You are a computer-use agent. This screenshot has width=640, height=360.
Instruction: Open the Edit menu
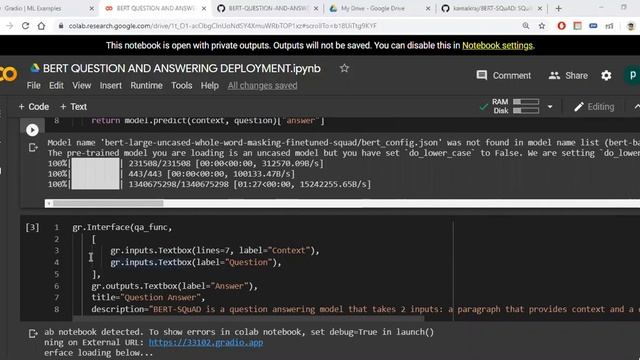(x=56, y=85)
